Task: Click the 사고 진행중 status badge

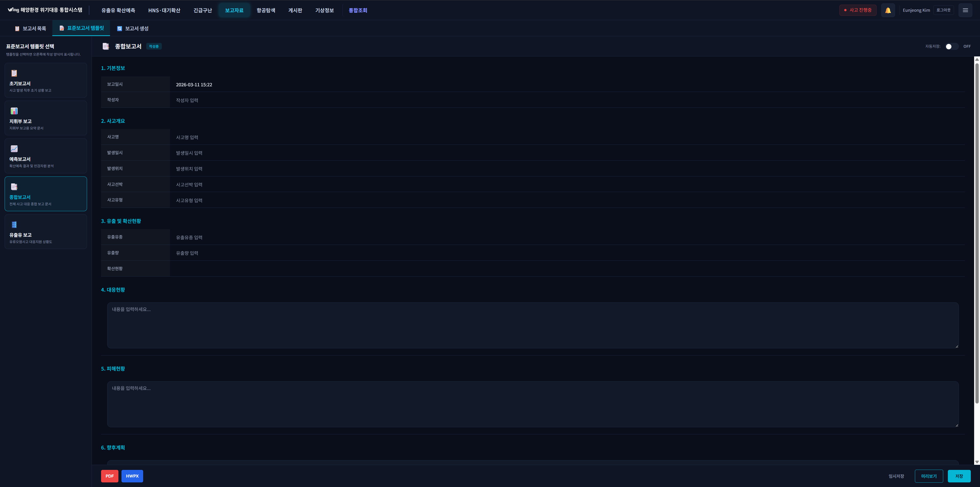Action: click(857, 10)
